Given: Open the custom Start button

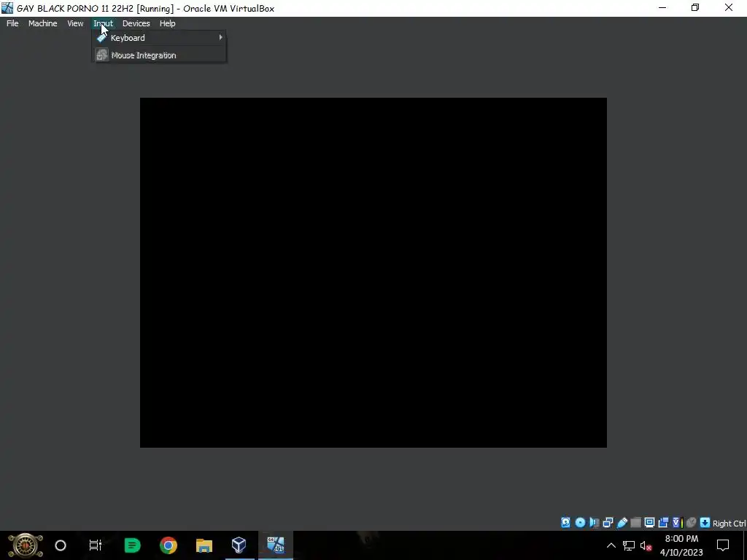Looking at the screenshot, I should [26, 545].
